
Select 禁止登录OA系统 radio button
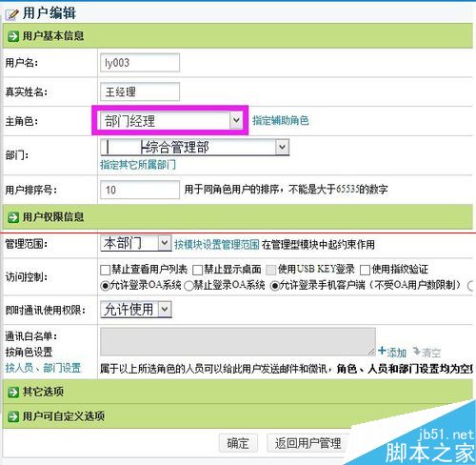click(x=188, y=286)
